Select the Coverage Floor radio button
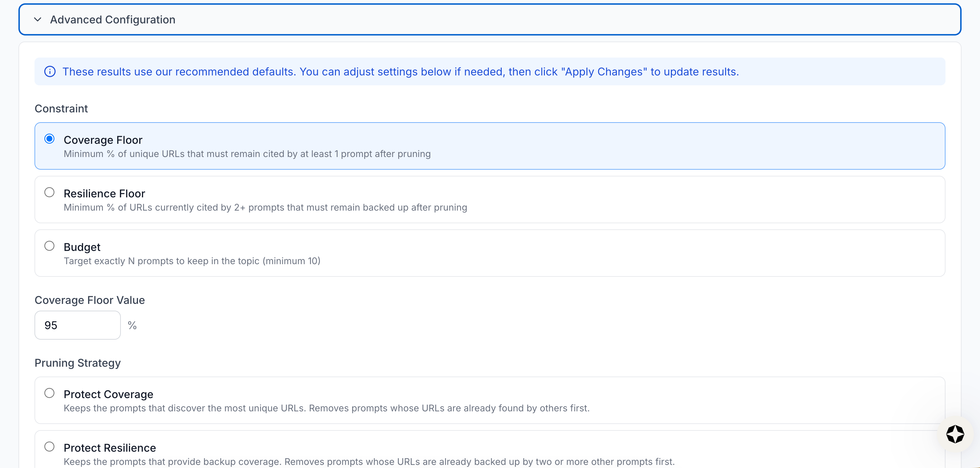This screenshot has width=980, height=468. 49,139
